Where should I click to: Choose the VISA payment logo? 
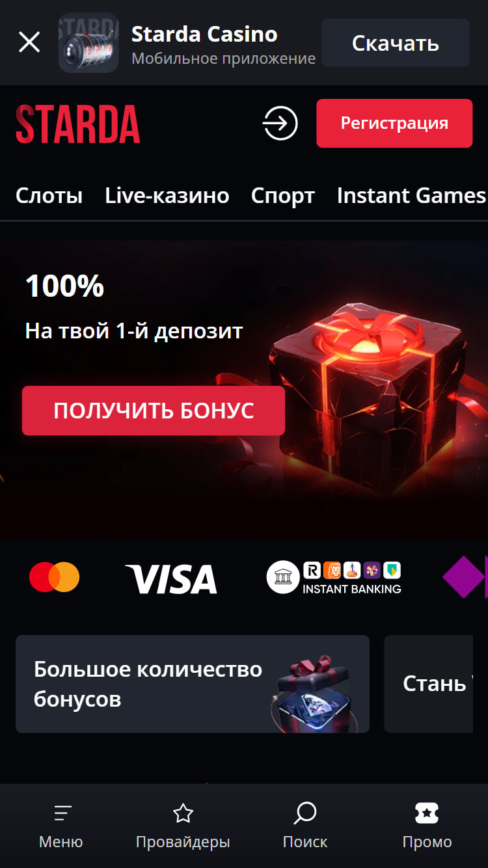coord(171,578)
